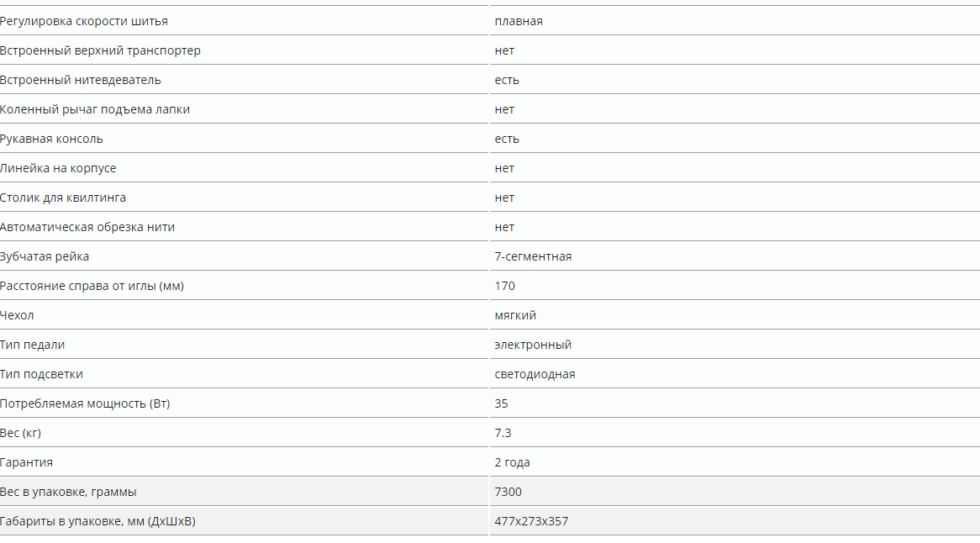This screenshot has width=980, height=543.
Task: Click 'Коленный рычаг подъема лапки' label
Action: (x=94, y=109)
